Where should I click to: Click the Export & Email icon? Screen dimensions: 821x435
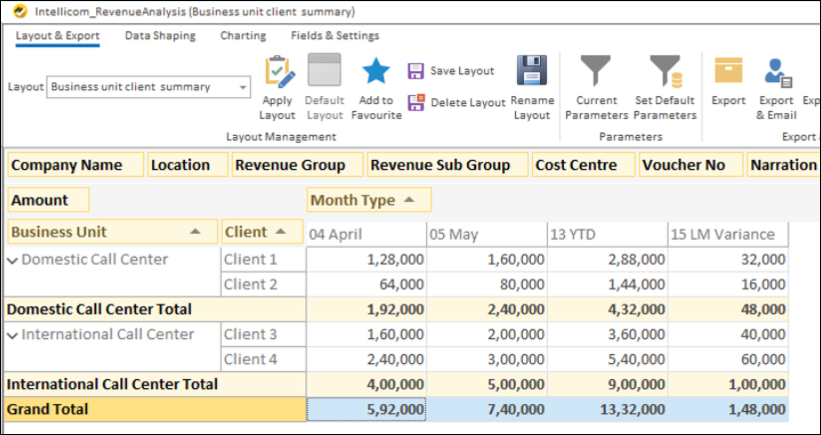click(x=776, y=72)
